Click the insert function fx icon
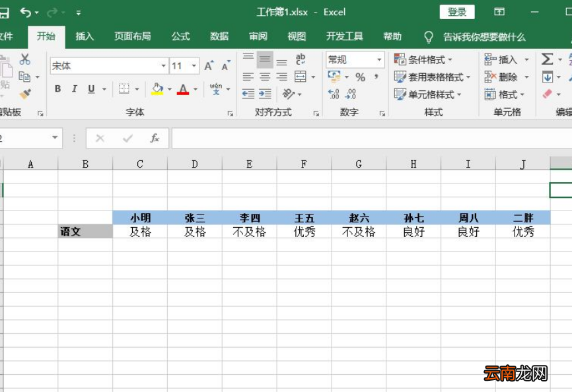 tap(155, 138)
